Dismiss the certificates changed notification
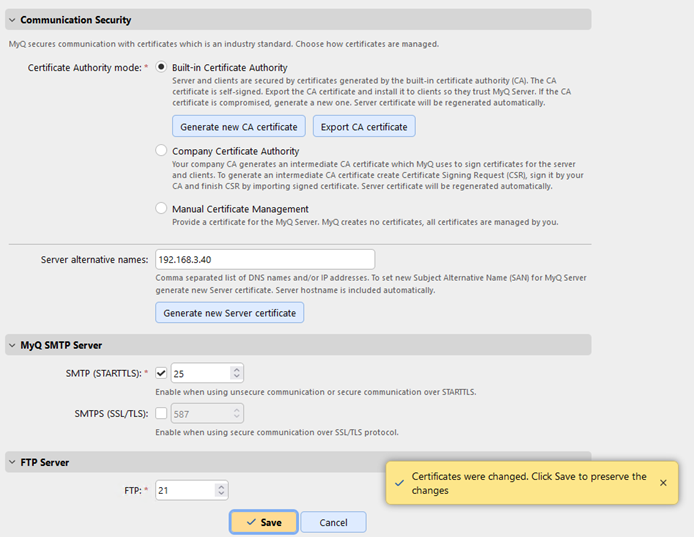Image resolution: width=694 pixels, height=537 pixels. pos(663,483)
